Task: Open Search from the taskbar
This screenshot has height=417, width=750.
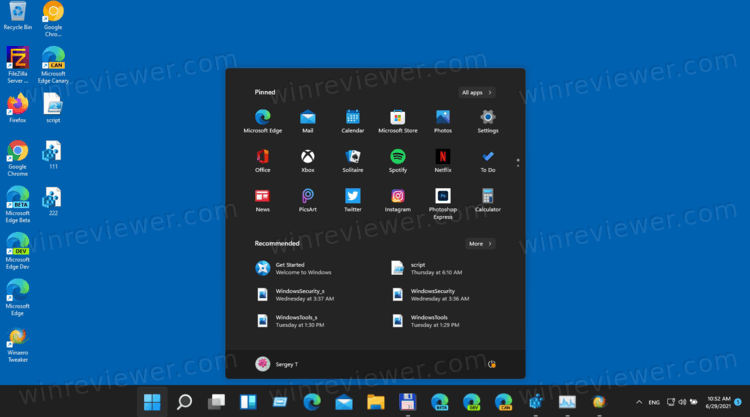Action: [x=184, y=402]
